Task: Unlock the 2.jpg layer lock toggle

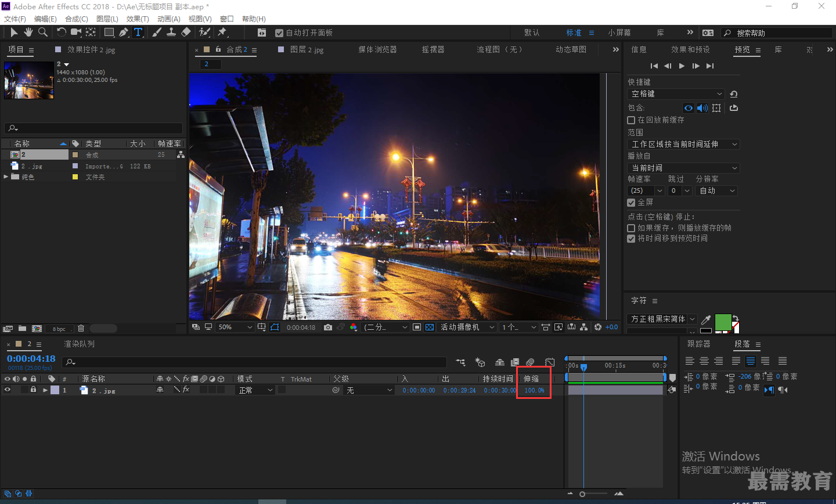Action: click(x=34, y=390)
